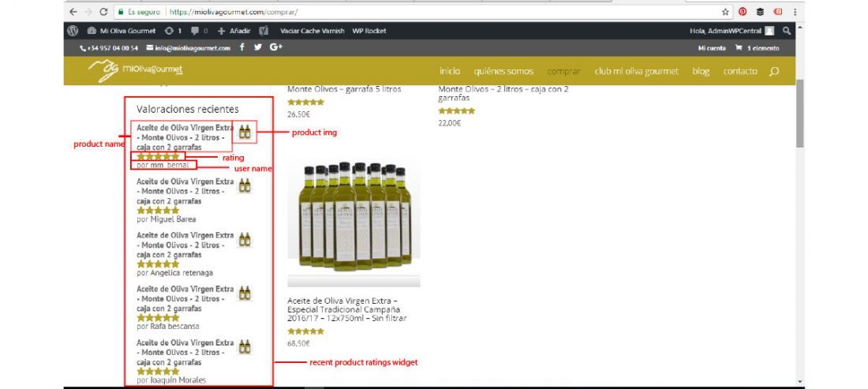
Task: Open Monte Olivos 2 litros caja product title
Action: click(503, 94)
